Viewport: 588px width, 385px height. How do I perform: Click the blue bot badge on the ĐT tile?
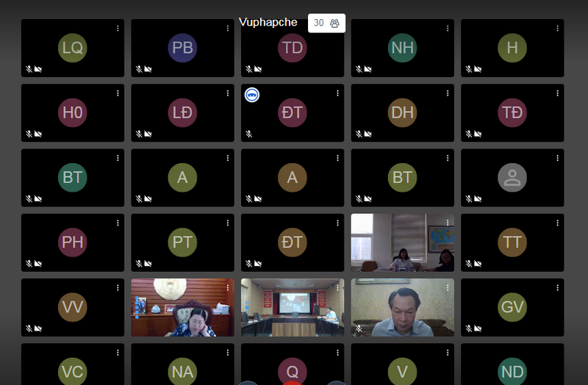pyautogui.click(x=252, y=95)
